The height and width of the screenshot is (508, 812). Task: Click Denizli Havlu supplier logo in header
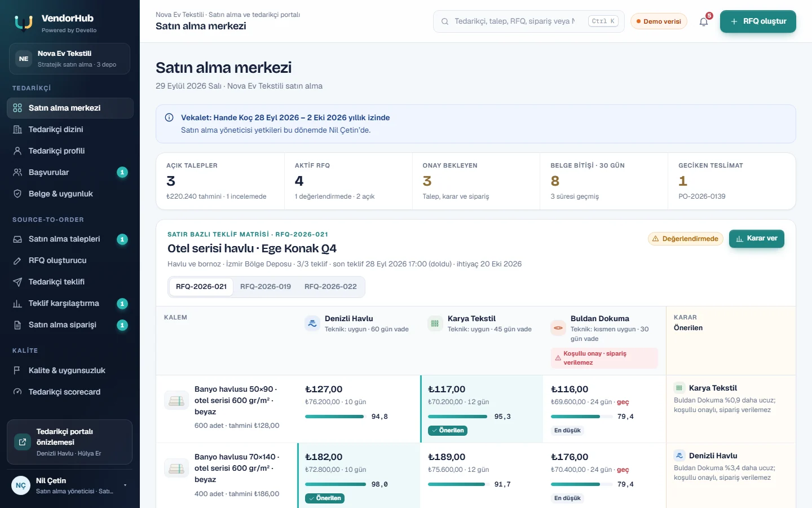(x=312, y=323)
